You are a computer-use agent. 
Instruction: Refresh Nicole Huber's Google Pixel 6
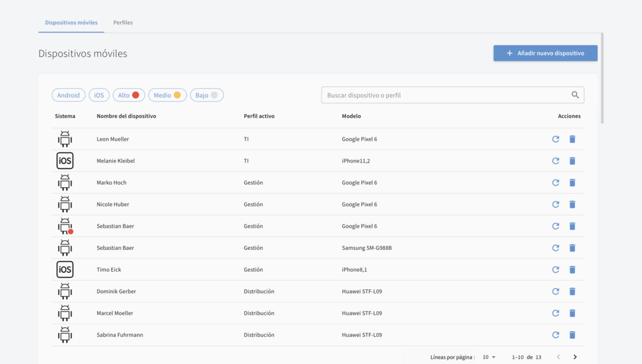click(x=555, y=205)
